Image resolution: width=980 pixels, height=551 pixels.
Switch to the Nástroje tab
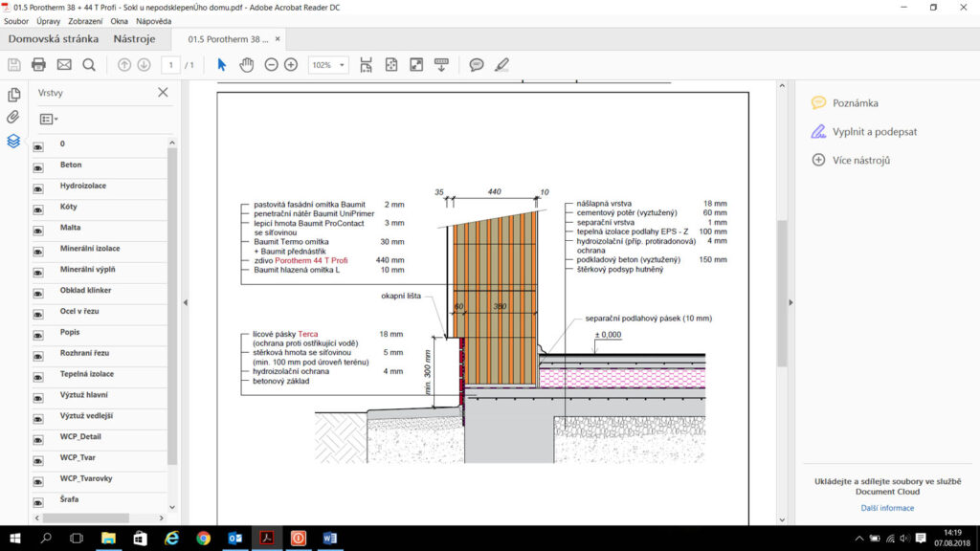point(134,39)
